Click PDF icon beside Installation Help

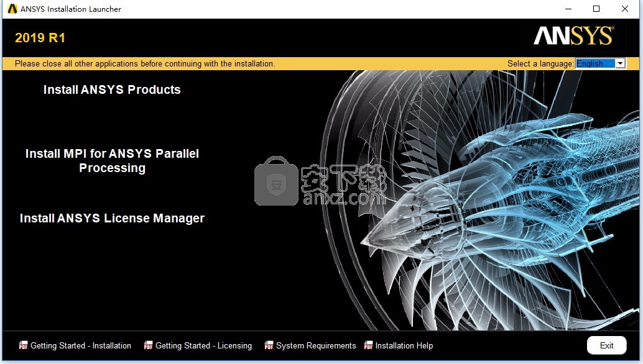(368, 345)
